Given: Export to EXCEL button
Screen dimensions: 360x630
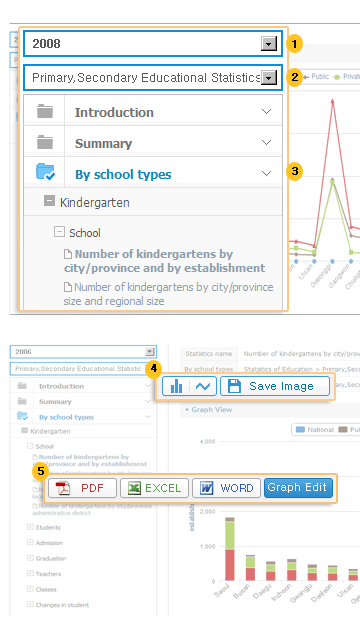Looking at the screenshot, I should point(154,488).
